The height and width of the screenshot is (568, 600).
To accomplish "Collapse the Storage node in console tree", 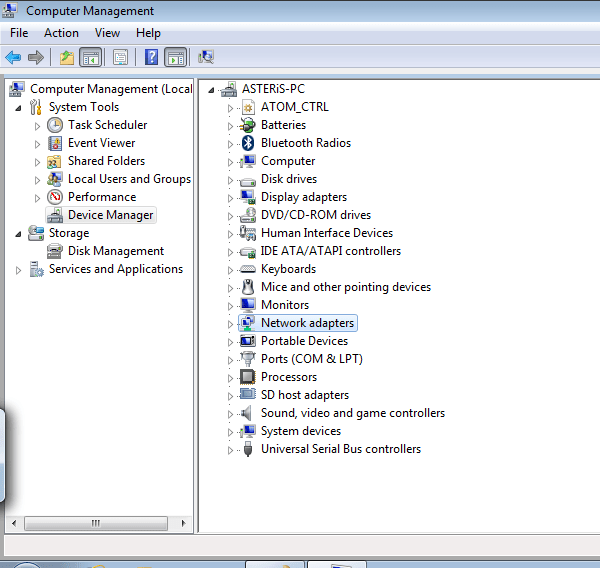I will (18, 234).
